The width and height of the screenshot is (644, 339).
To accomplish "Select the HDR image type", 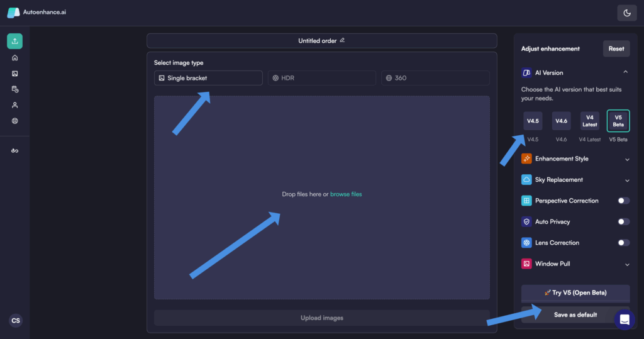I will click(321, 78).
